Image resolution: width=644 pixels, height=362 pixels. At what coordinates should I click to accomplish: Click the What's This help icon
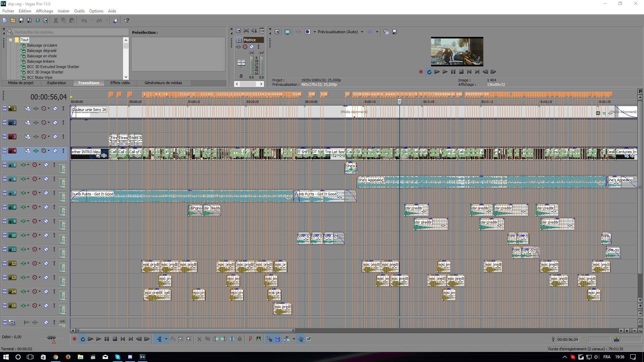[x=127, y=21]
